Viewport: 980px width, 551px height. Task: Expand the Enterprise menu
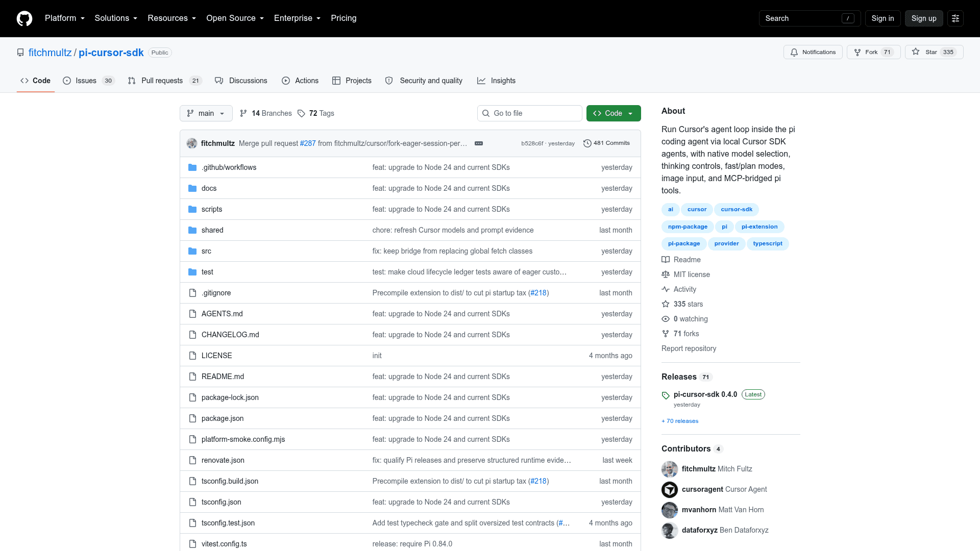(x=298, y=18)
